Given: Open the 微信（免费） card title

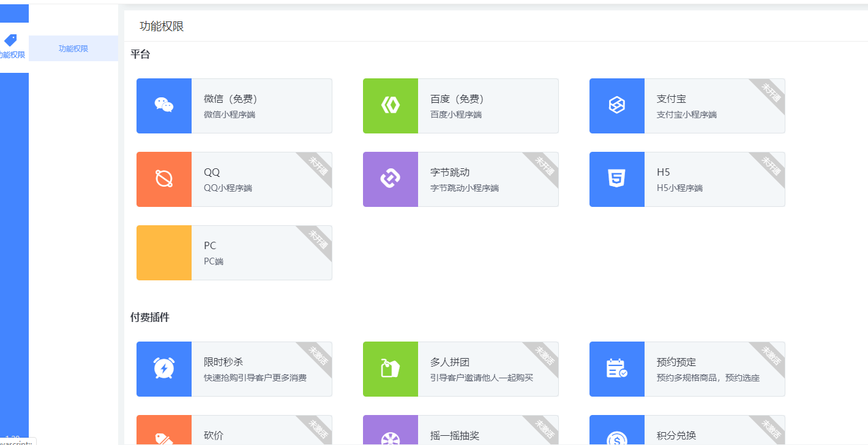Looking at the screenshot, I should [x=230, y=99].
